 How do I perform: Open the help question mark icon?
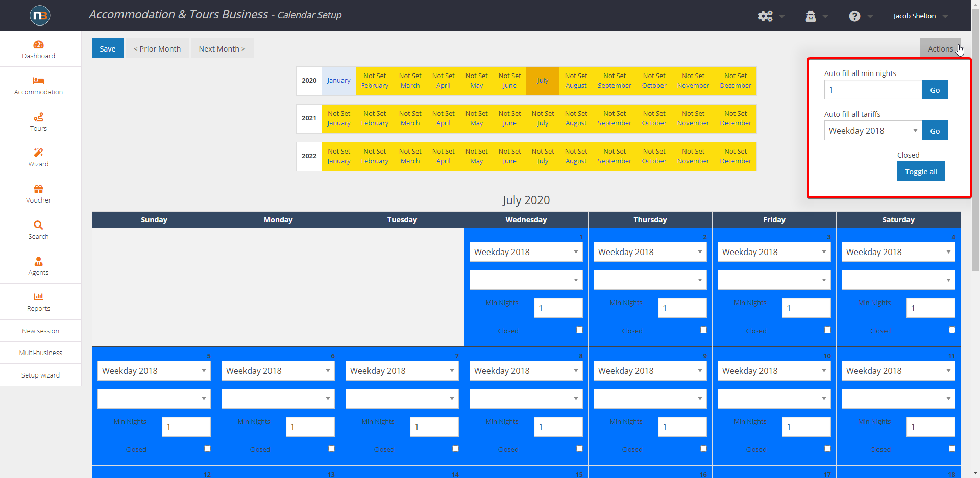pos(854,16)
